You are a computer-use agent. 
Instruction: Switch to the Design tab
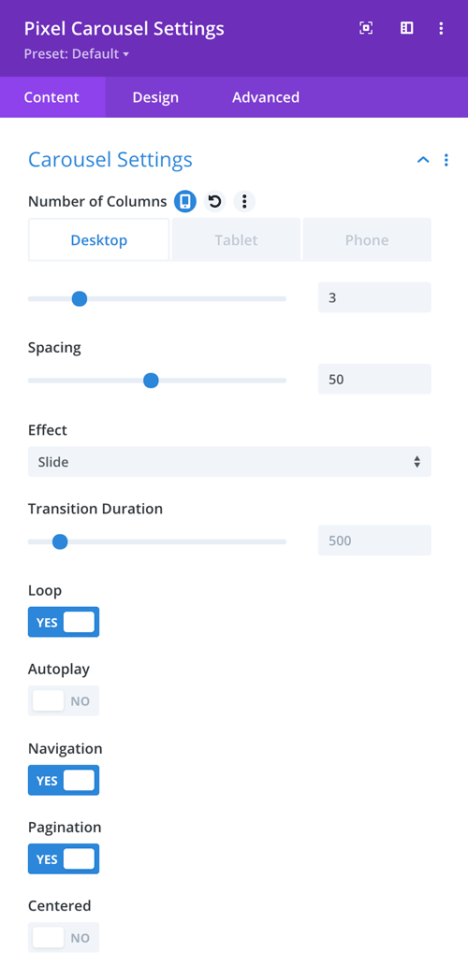[155, 97]
